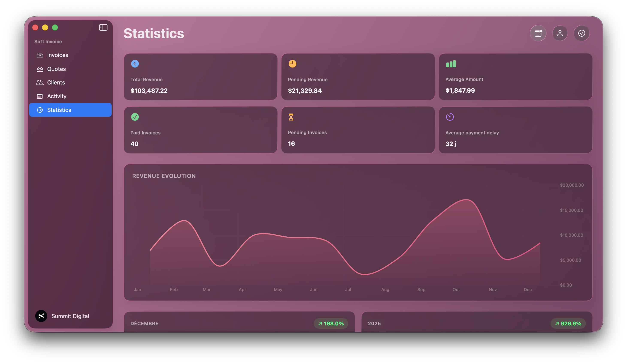Click the hourglass icon on Pending Invoices
This screenshot has height=364, width=627.
tap(291, 117)
